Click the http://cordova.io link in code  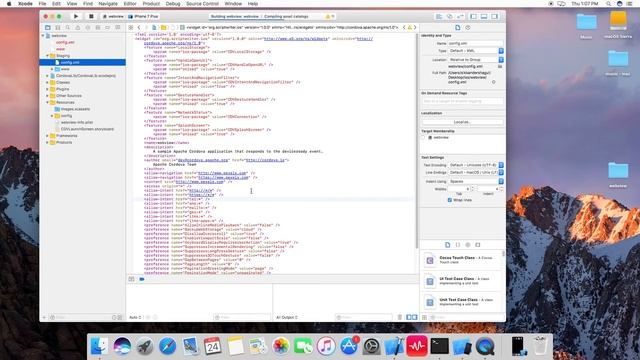pyautogui.click(x=265, y=160)
